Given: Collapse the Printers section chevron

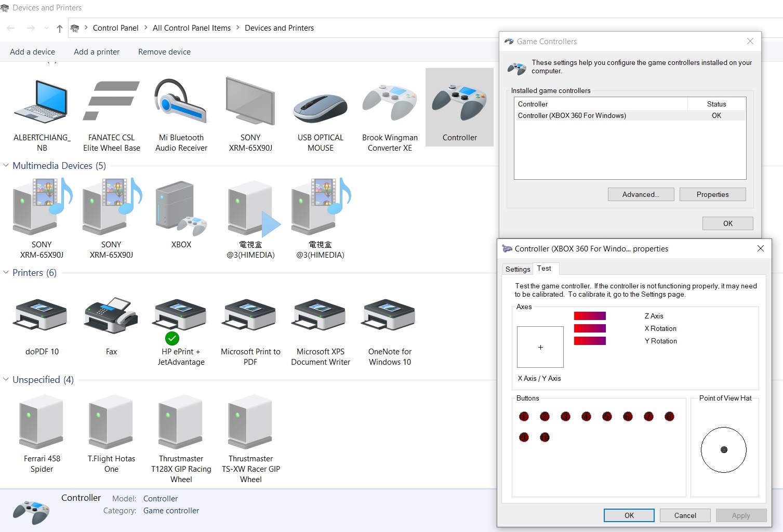Looking at the screenshot, I should (x=6, y=273).
